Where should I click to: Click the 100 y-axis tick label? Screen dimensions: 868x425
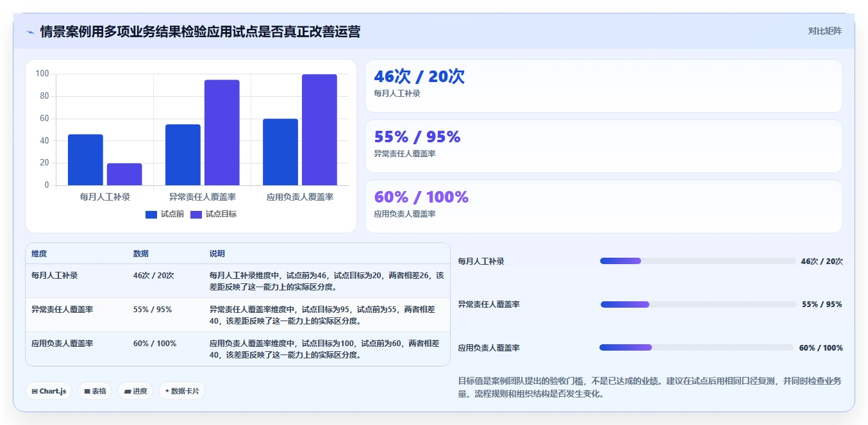[42, 74]
